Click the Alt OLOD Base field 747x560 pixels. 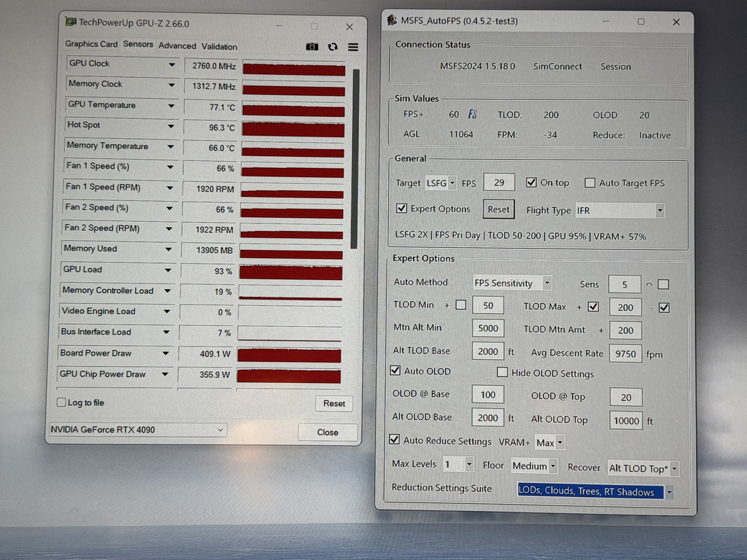click(x=488, y=418)
